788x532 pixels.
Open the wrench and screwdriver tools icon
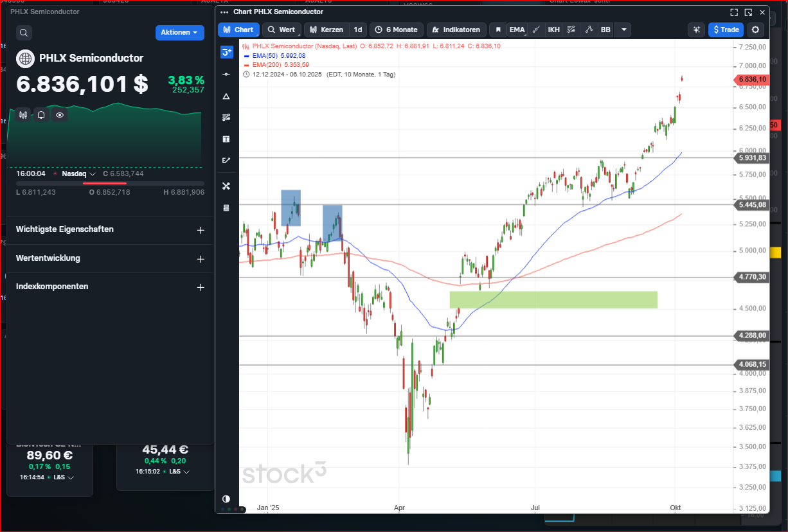coord(226,186)
